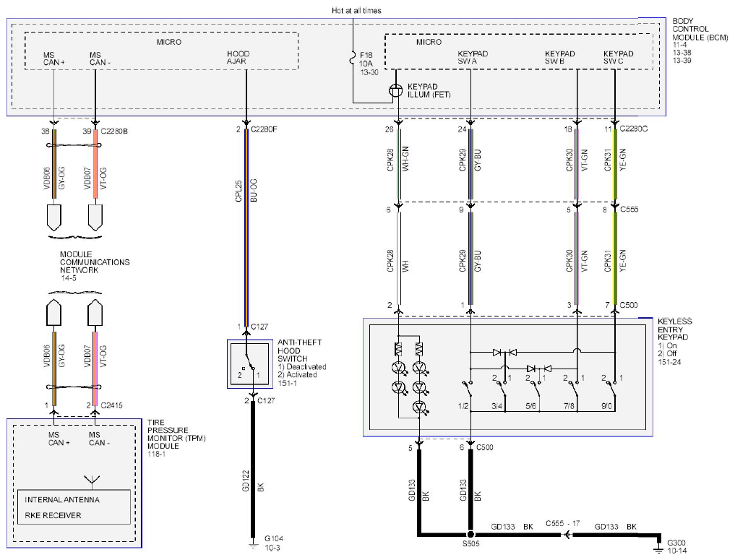Select the 1/2 keypad switch contact
Viewport: 735px width, 560px height.
tap(466, 390)
